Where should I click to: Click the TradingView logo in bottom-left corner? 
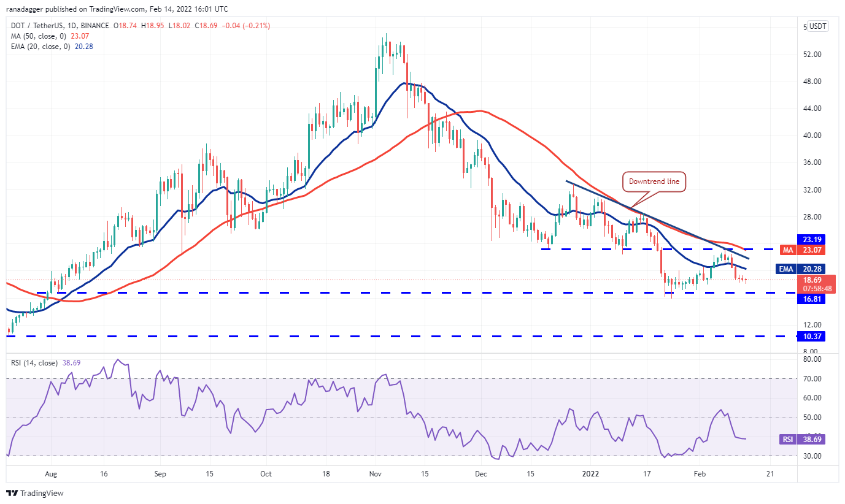[36, 493]
